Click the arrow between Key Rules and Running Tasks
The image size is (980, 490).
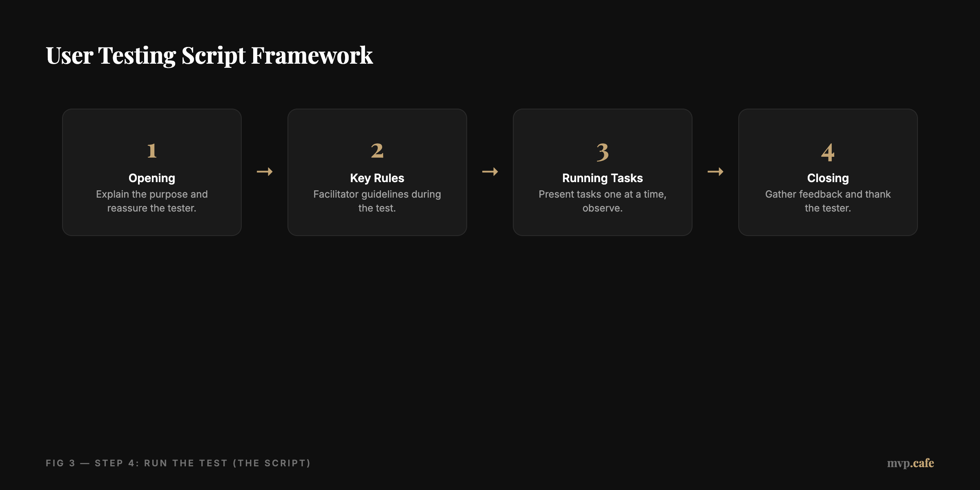[x=490, y=171]
